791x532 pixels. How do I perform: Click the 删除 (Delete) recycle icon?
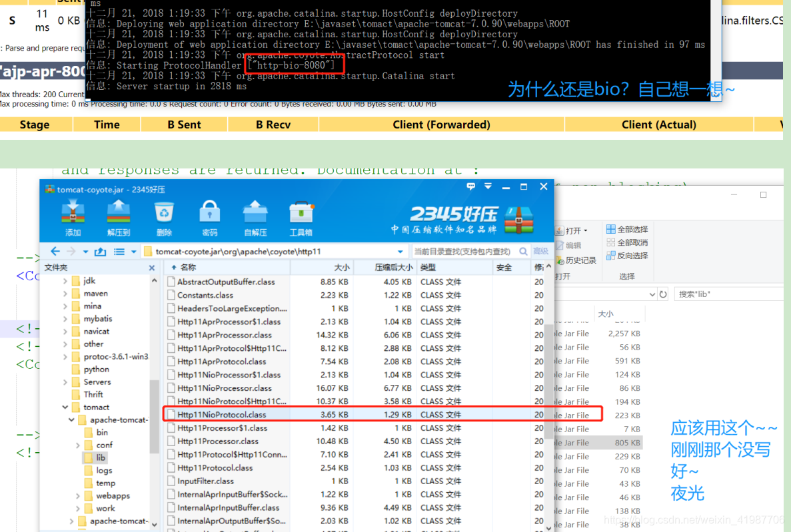pyautogui.click(x=164, y=217)
